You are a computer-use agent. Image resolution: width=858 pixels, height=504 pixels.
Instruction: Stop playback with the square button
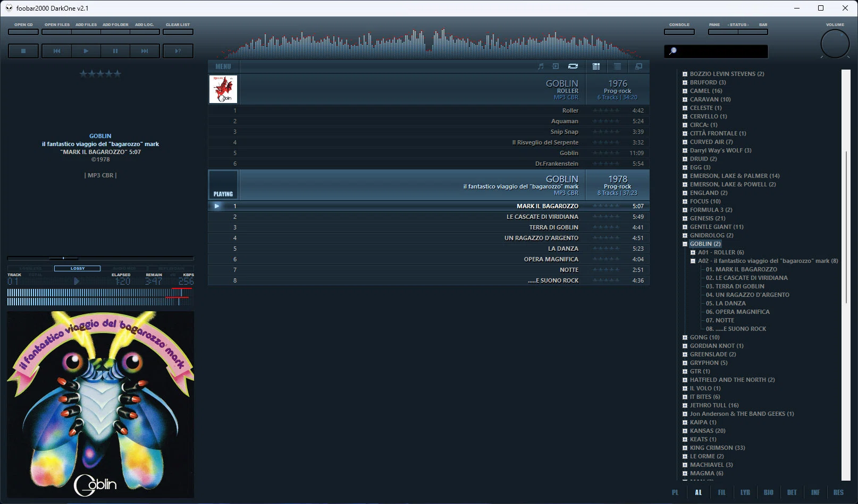coord(23,51)
